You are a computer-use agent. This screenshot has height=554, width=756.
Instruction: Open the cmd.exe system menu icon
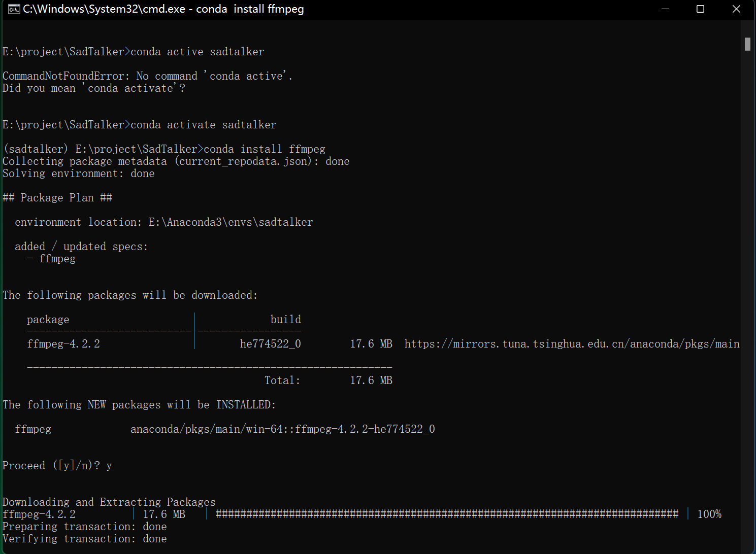[x=13, y=9]
